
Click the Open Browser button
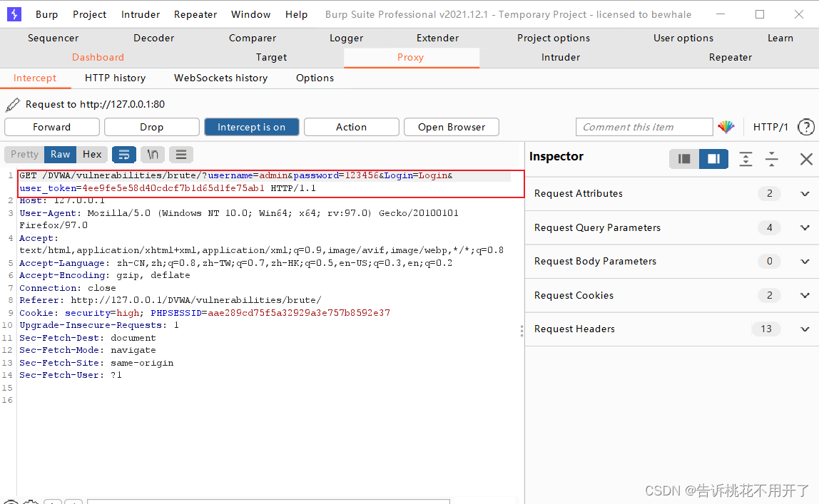click(x=452, y=127)
